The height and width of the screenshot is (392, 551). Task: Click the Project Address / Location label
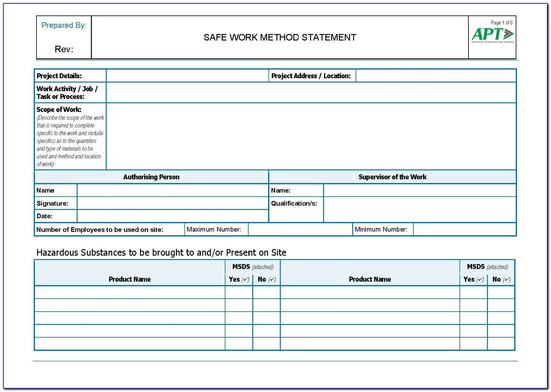coord(311,76)
